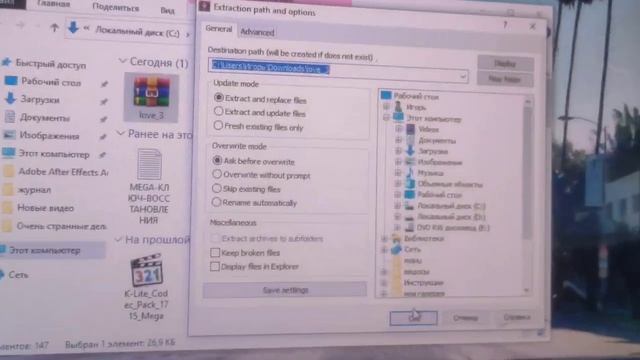The image size is (640, 360).
Task: Click the Сеть network icon in Explorer sidebar
Action: click(x=2, y=274)
